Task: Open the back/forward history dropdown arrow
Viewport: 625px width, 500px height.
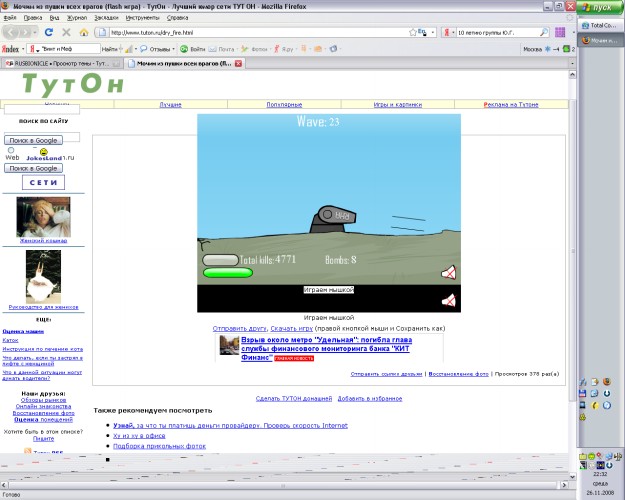Action: coord(35,33)
